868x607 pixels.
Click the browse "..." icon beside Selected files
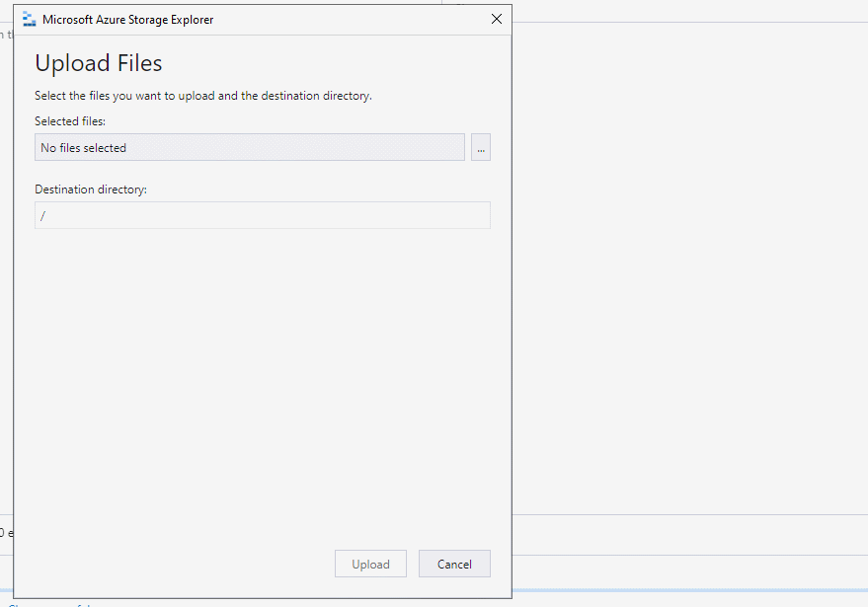(481, 146)
